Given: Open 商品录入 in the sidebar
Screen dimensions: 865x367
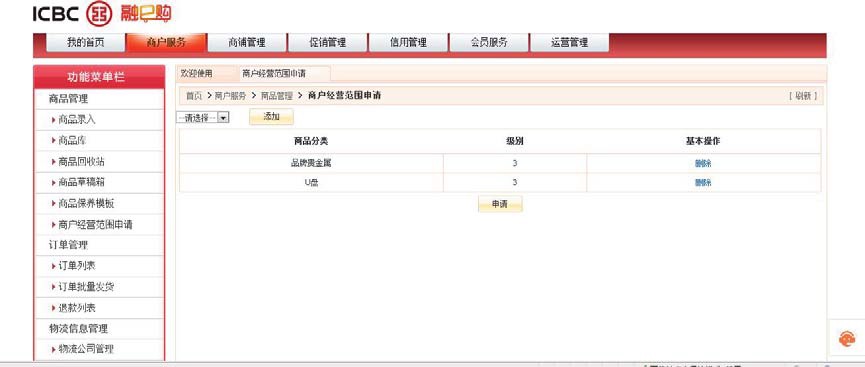Looking at the screenshot, I should (77, 120).
